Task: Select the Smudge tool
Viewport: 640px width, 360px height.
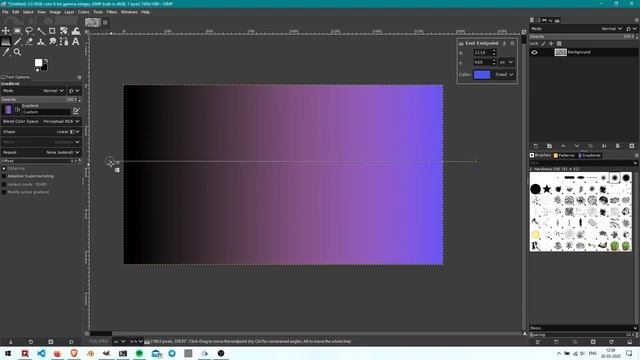Action: tap(52, 42)
